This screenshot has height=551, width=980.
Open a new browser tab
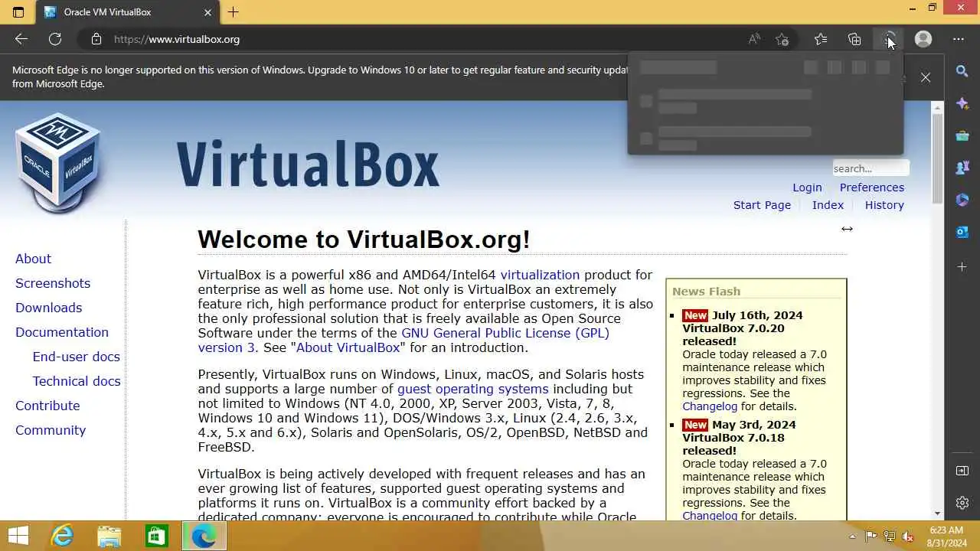(234, 12)
